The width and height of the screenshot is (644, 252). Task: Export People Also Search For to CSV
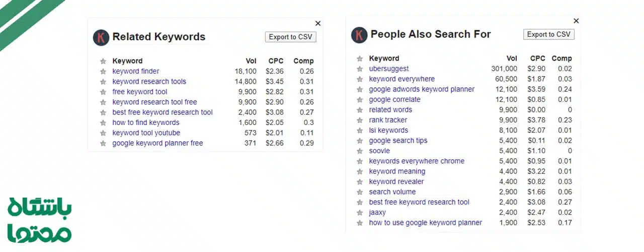[x=548, y=34]
